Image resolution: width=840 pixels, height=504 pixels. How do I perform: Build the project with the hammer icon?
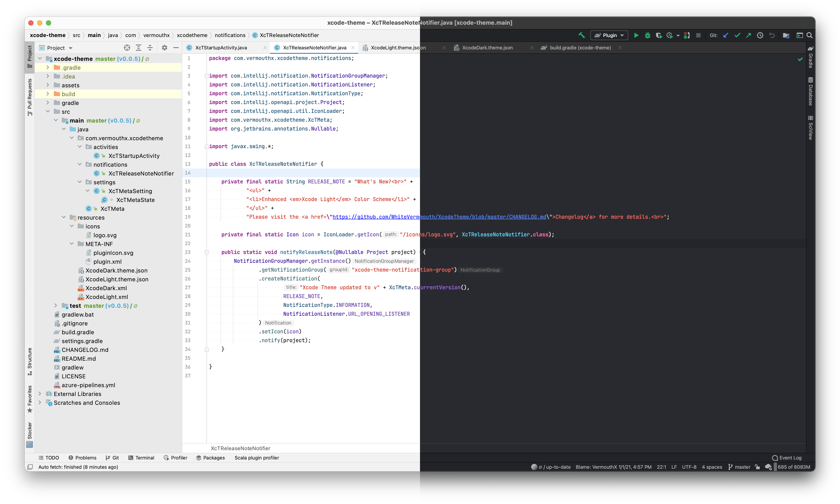(581, 35)
